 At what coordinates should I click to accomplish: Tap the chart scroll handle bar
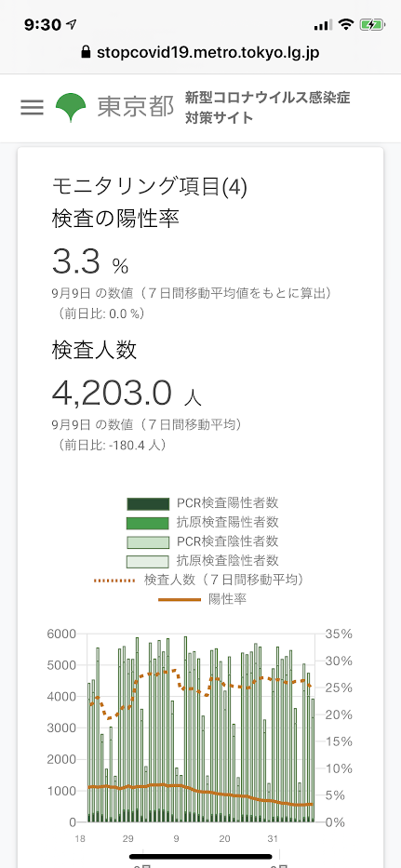click(201, 857)
